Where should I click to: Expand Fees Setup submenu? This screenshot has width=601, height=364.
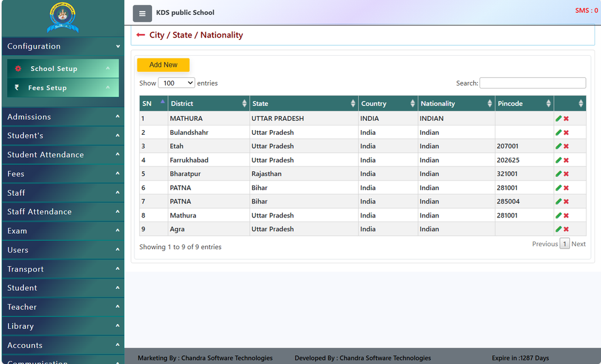click(63, 88)
